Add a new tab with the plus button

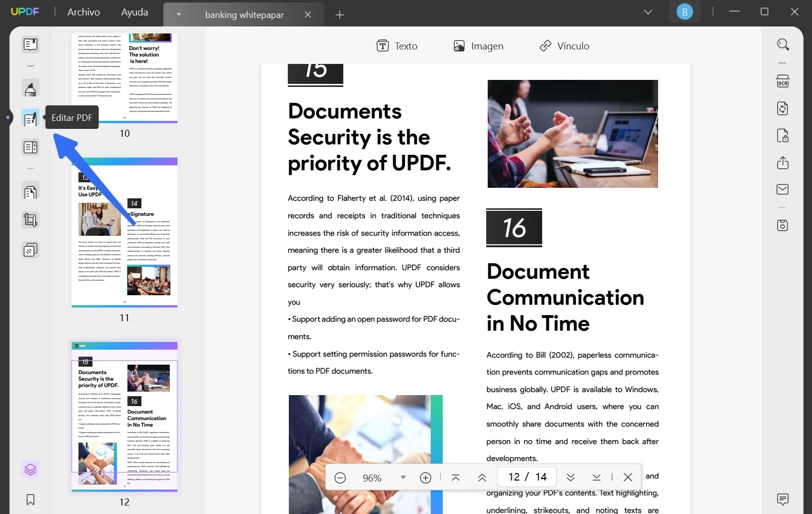[x=340, y=15]
